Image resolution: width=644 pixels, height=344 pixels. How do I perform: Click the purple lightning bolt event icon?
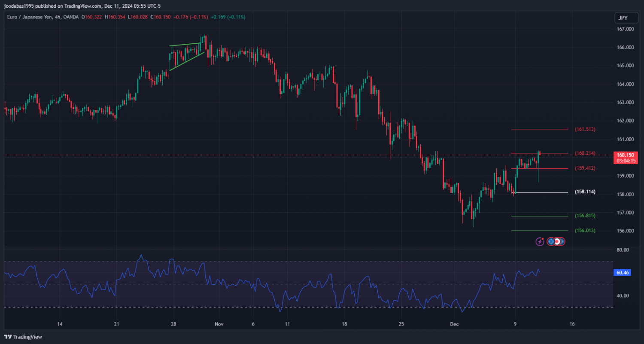[540, 241]
